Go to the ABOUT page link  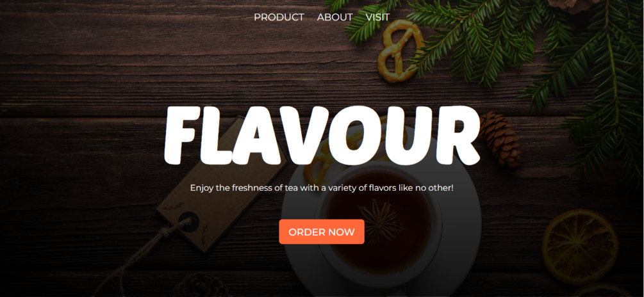(334, 17)
